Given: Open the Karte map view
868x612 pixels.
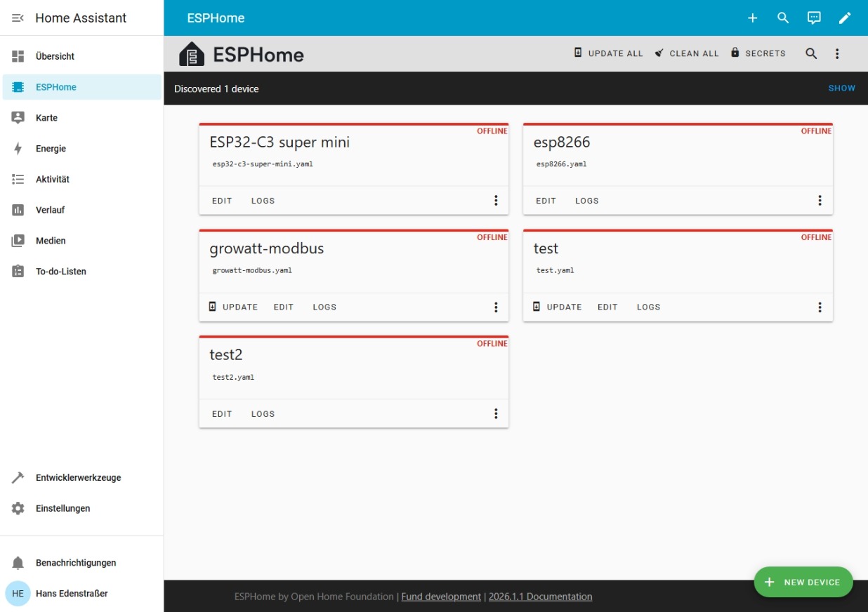Looking at the screenshot, I should point(81,118).
